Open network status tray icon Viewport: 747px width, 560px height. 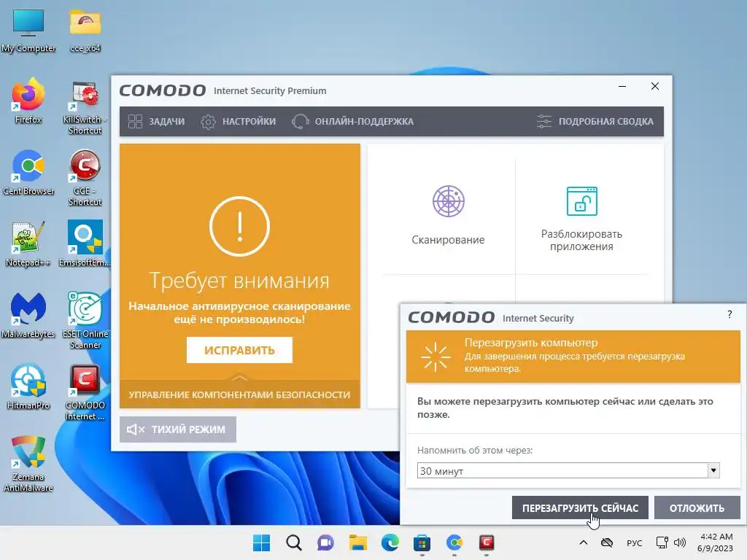click(x=662, y=542)
